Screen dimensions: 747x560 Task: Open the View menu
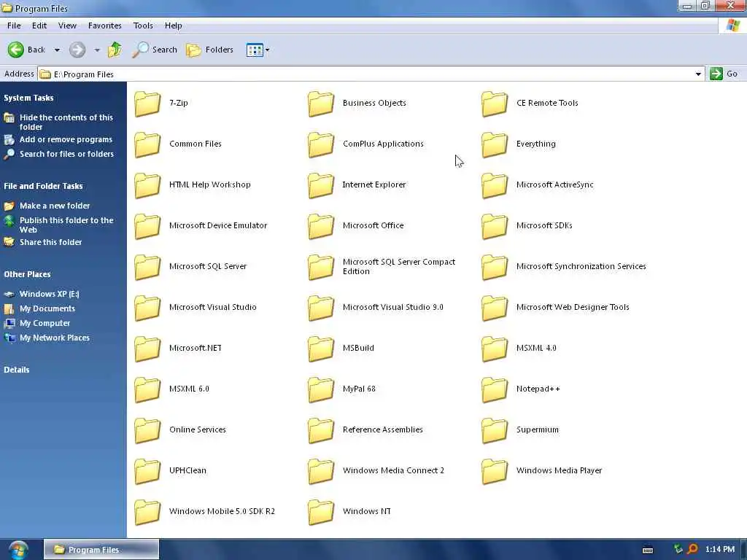67,26
